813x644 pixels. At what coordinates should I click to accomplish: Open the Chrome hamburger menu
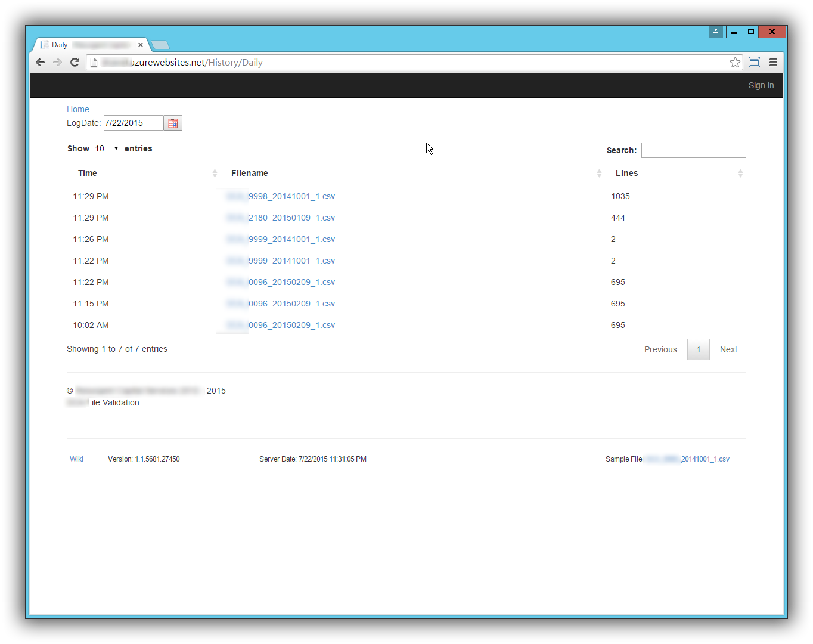tap(773, 63)
